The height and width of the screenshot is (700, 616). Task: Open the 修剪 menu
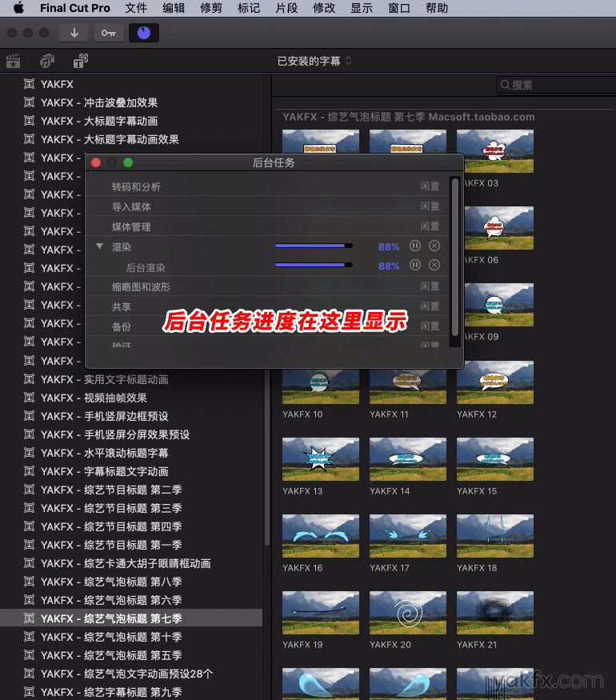[211, 8]
